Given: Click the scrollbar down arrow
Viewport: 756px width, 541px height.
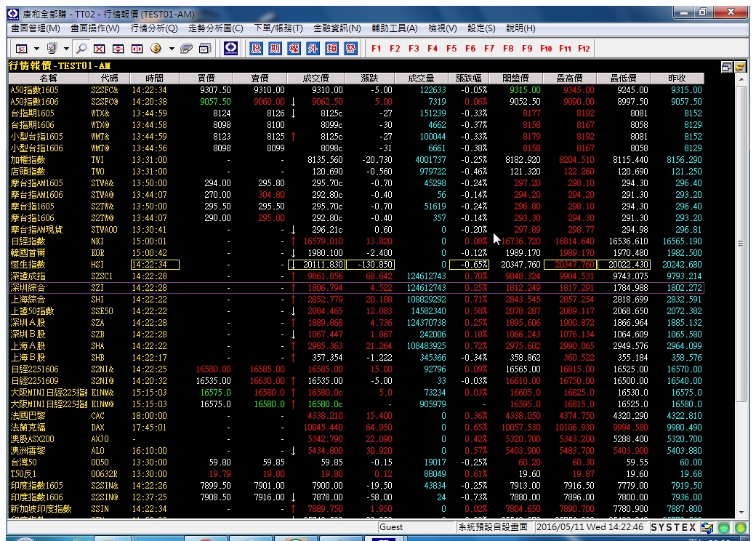Looking at the screenshot, I should pyautogui.click(x=741, y=513).
